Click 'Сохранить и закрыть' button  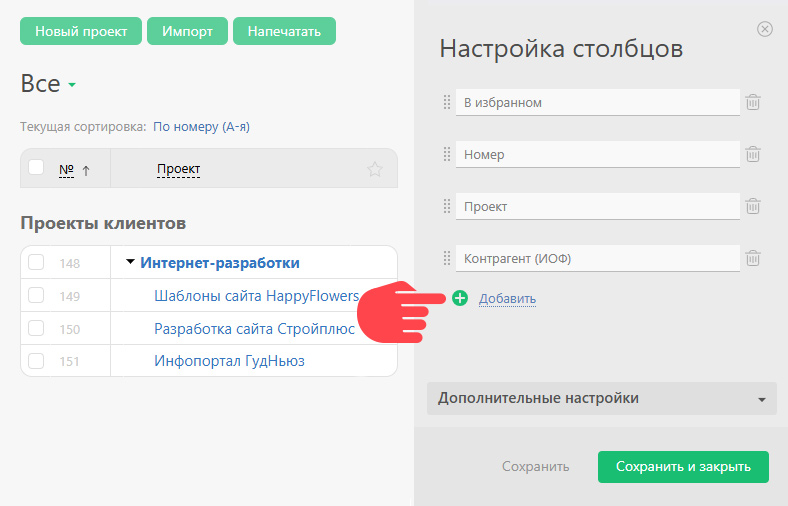point(683,467)
